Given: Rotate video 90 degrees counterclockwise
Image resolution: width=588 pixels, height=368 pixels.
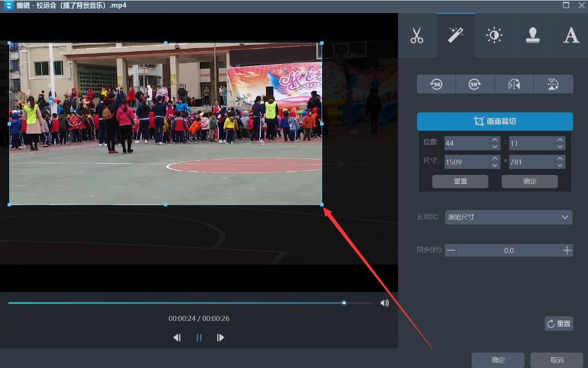Looking at the screenshot, I should 436,84.
